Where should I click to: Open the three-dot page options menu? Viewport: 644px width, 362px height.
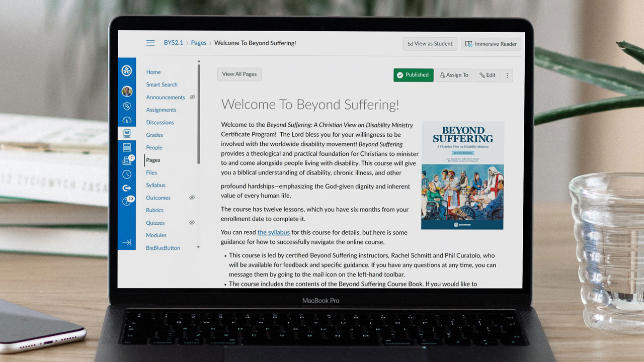(x=507, y=75)
